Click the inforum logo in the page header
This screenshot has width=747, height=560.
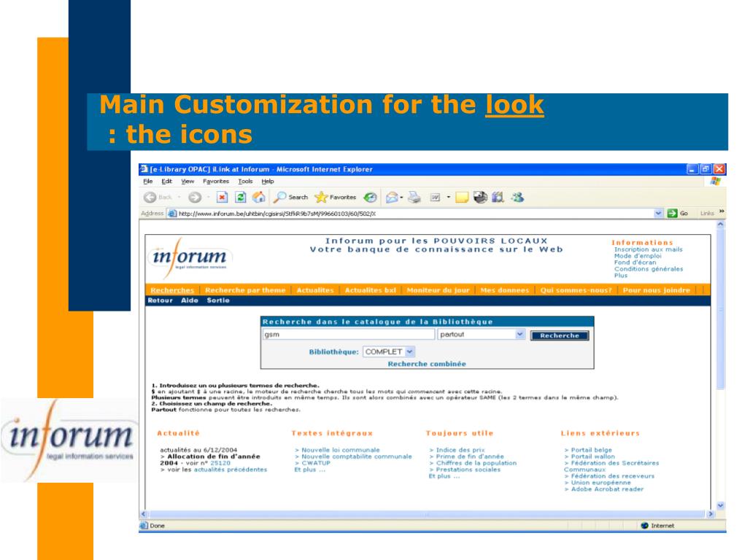(x=189, y=257)
